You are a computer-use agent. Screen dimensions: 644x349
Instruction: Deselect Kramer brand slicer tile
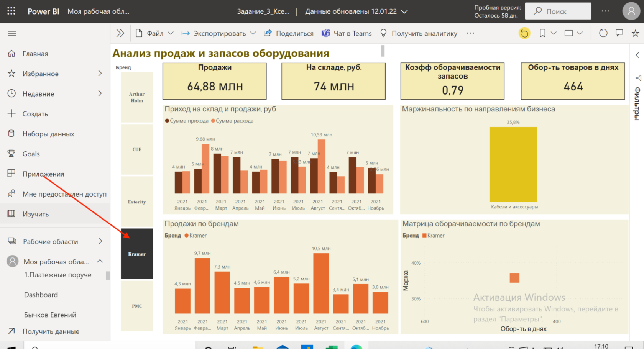click(137, 254)
